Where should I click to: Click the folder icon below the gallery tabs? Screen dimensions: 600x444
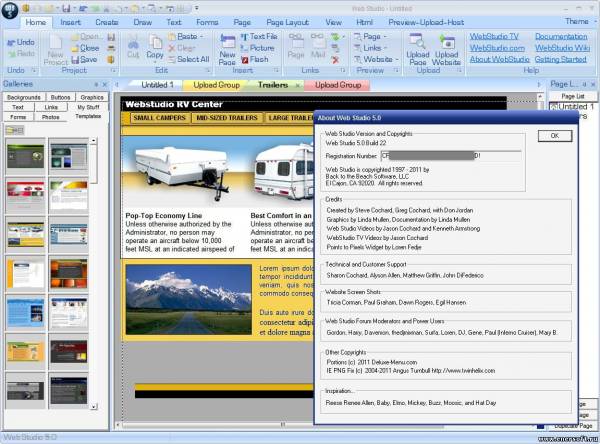15,131
